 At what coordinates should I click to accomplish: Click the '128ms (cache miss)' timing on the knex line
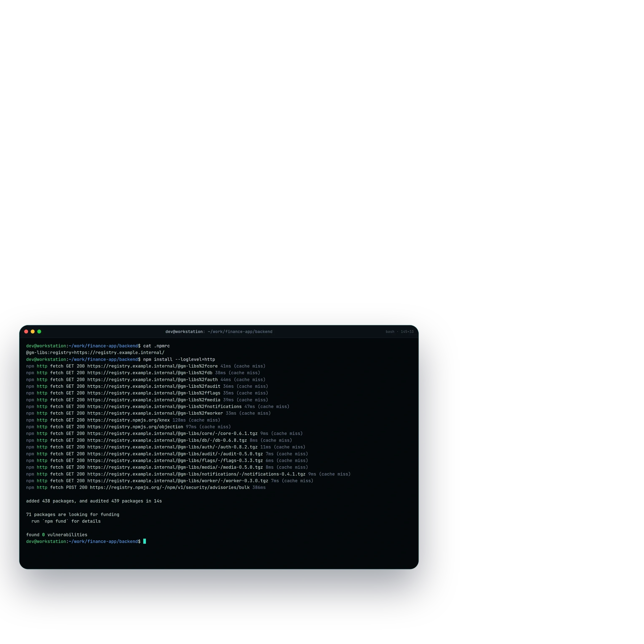pyautogui.click(x=196, y=420)
